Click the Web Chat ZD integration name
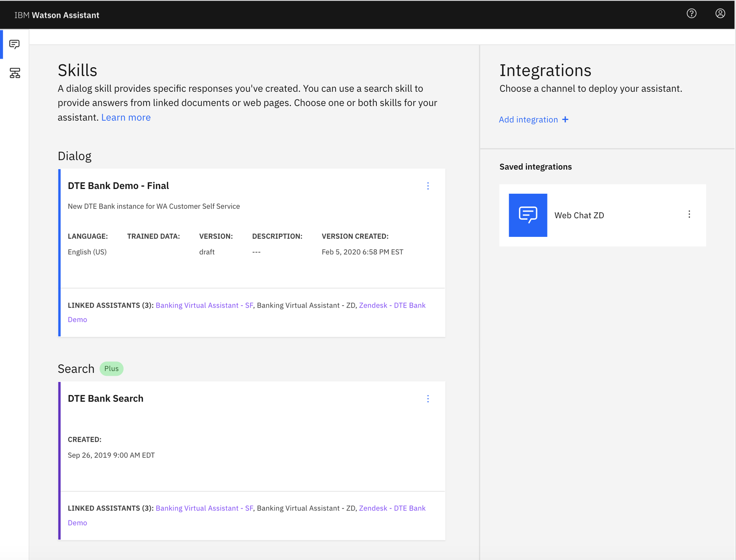Viewport: 736px width, 560px height. coord(579,215)
